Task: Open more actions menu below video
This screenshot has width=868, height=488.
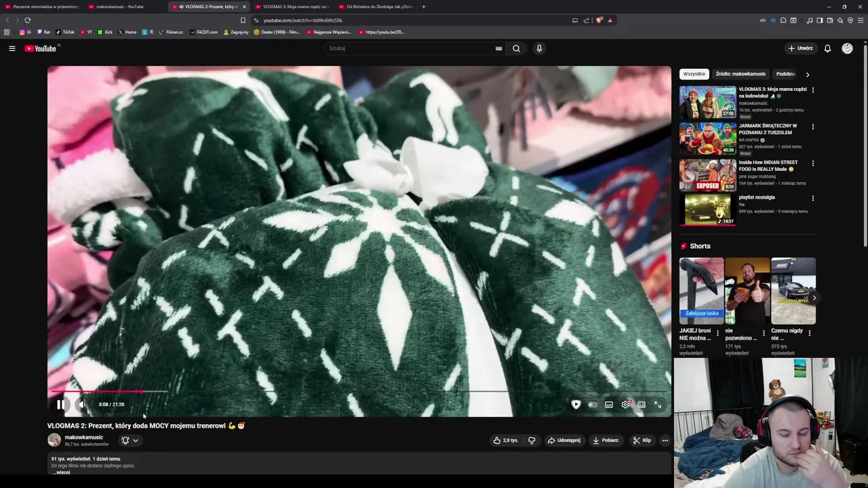Action: pos(665,441)
